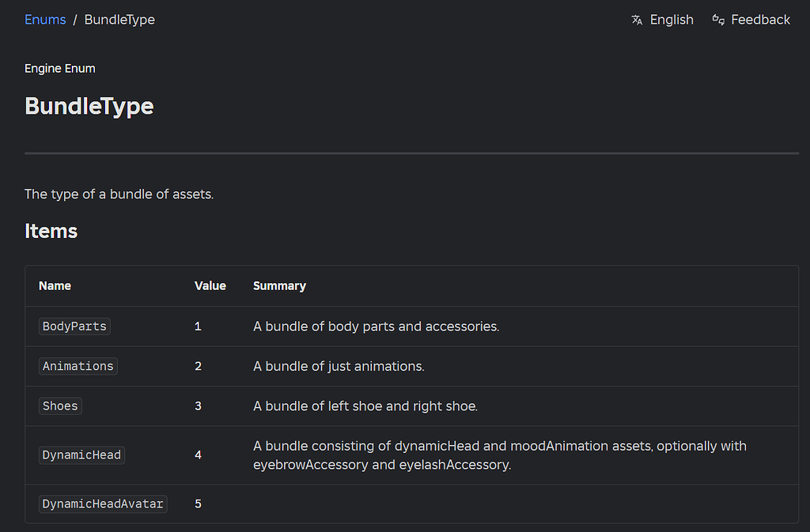This screenshot has height=532, width=810.
Task: Click the Engine Enum label
Action: click(60, 68)
